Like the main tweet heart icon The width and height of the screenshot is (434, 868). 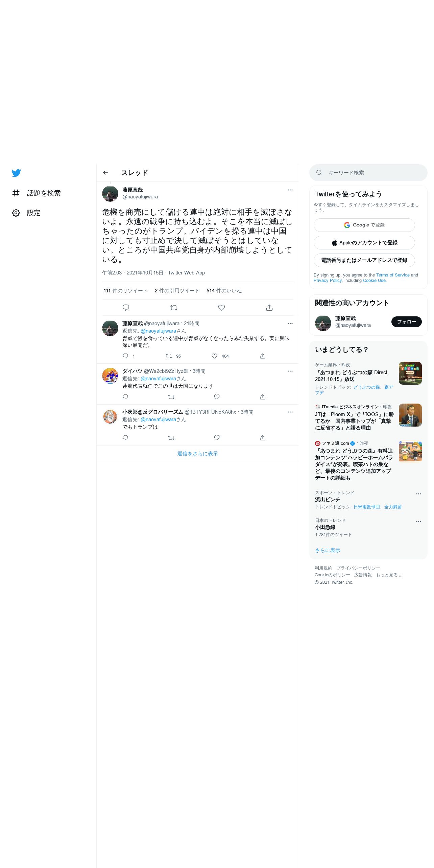[221, 308]
